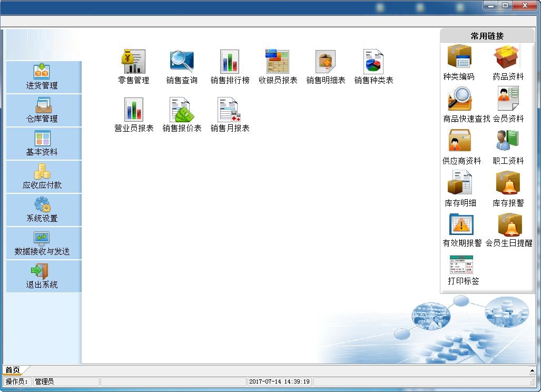The width and height of the screenshot is (541, 392).
Task: Open 收银员报表 cashier report
Action: 278,63
